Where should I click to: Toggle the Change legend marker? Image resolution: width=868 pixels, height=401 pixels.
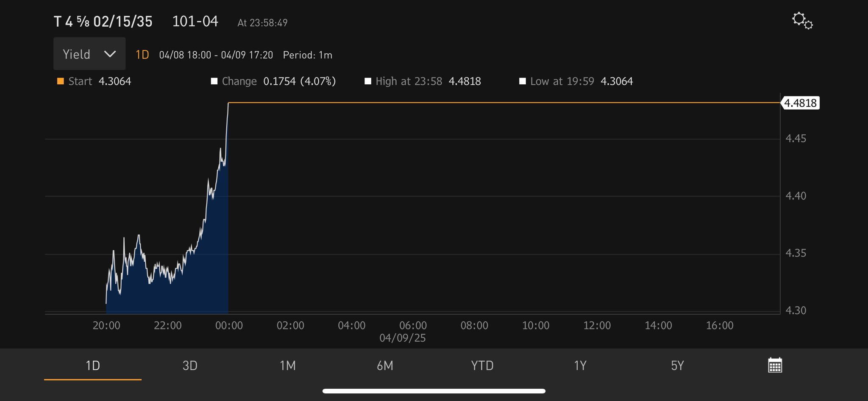pos(214,81)
